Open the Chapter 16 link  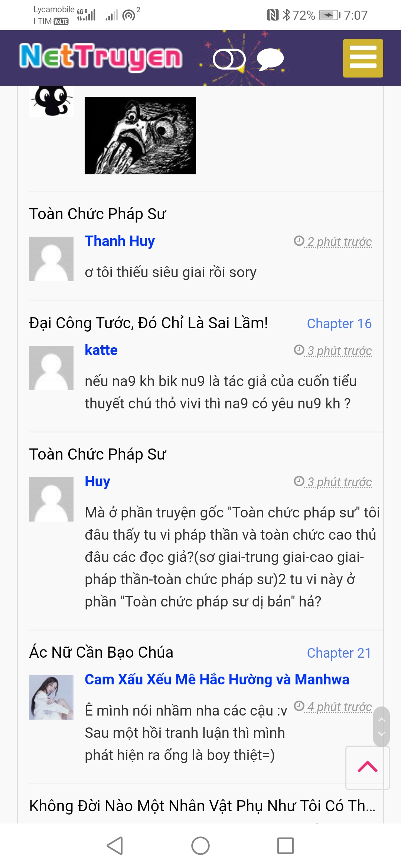(339, 323)
